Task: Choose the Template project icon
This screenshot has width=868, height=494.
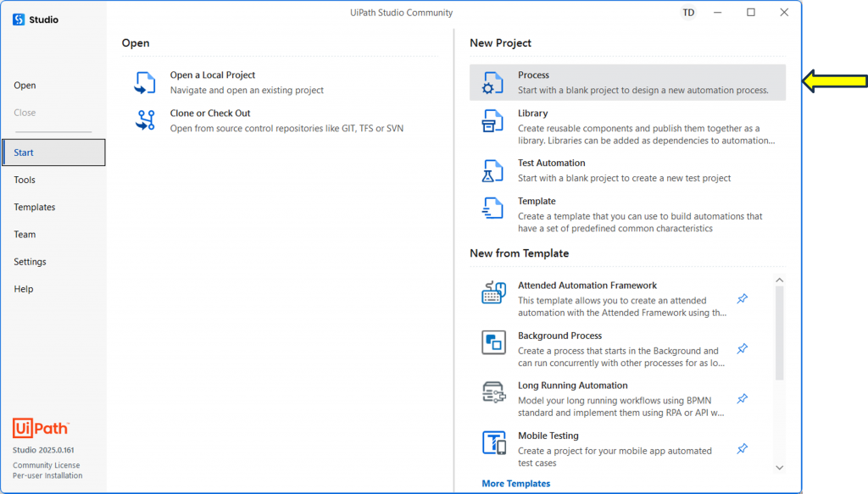Action: tap(492, 208)
